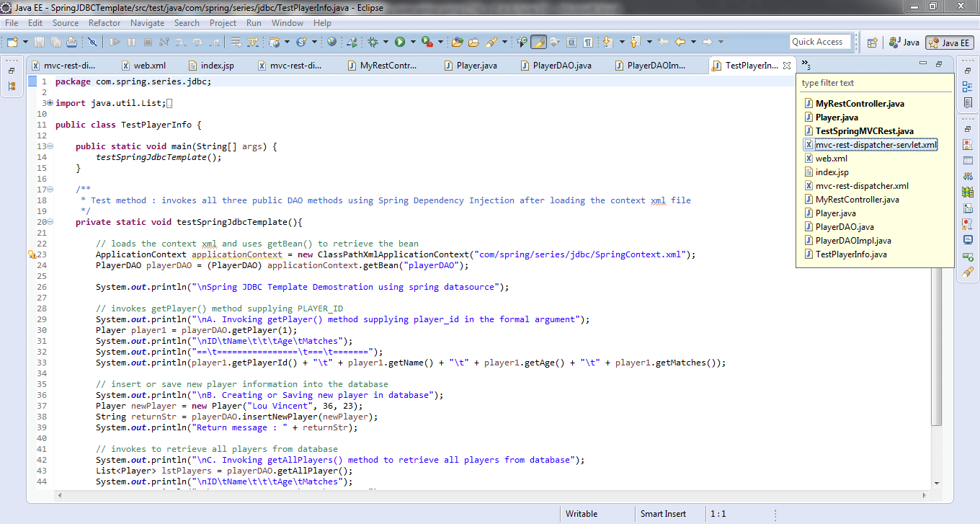
Task: Open the Search dialog via the flashlight icon
Action: [x=490, y=41]
